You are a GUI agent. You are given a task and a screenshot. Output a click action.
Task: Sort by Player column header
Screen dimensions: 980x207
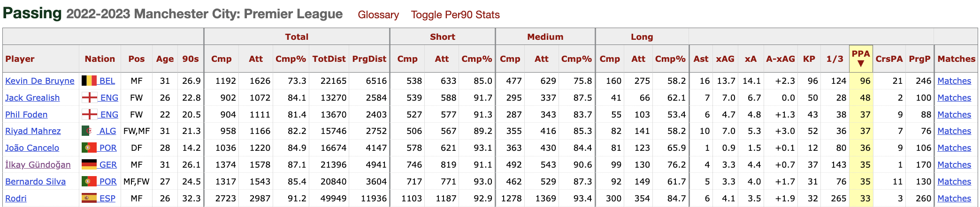[20, 59]
